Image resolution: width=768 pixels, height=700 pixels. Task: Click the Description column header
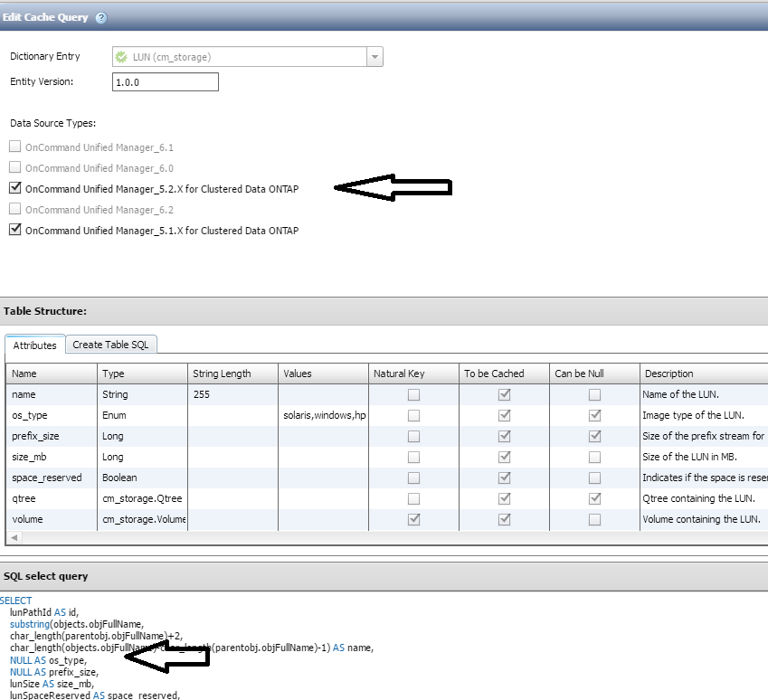704,374
